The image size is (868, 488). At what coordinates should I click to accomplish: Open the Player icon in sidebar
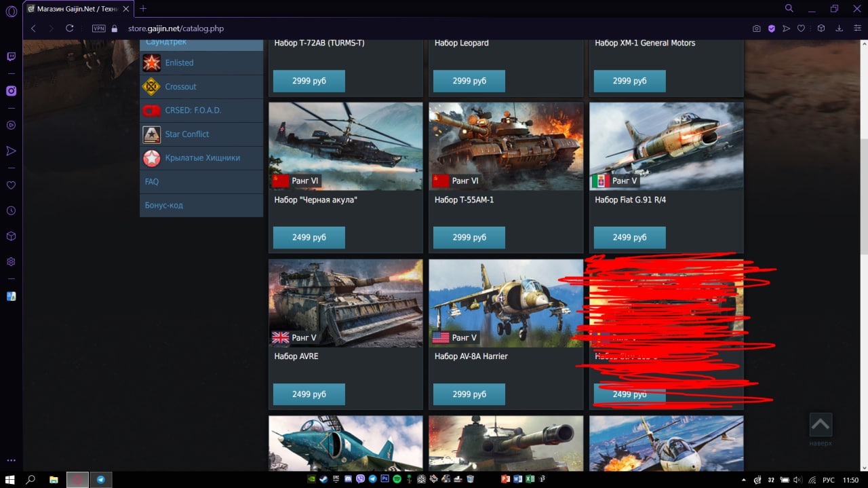[11, 125]
